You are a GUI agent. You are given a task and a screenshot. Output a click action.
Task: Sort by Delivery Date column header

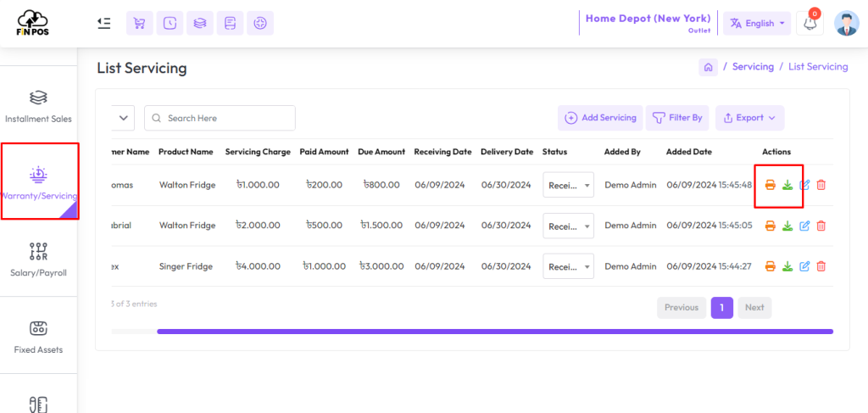(x=507, y=152)
